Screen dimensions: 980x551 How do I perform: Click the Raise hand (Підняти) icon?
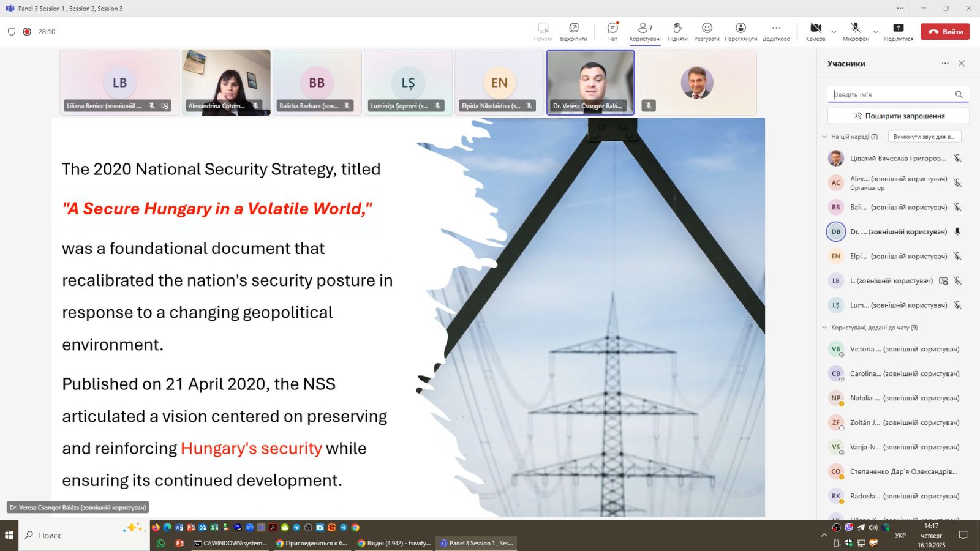(x=677, y=28)
